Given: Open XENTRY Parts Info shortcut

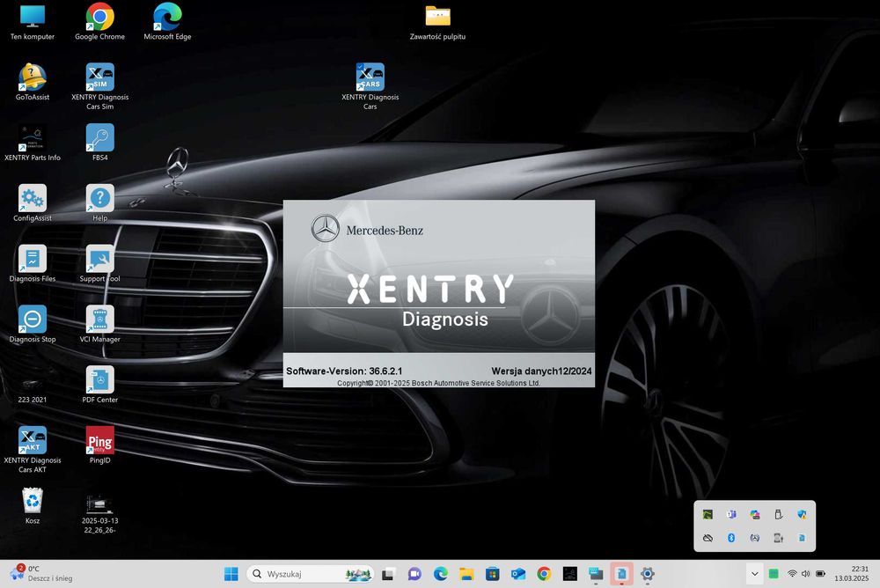Looking at the screenshot, I should click(33, 142).
